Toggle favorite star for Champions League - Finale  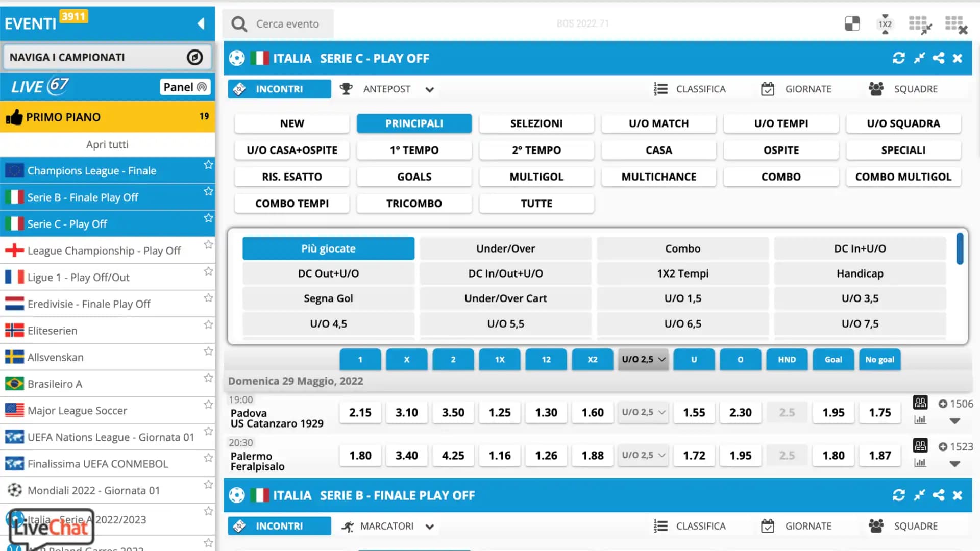tap(208, 165)
